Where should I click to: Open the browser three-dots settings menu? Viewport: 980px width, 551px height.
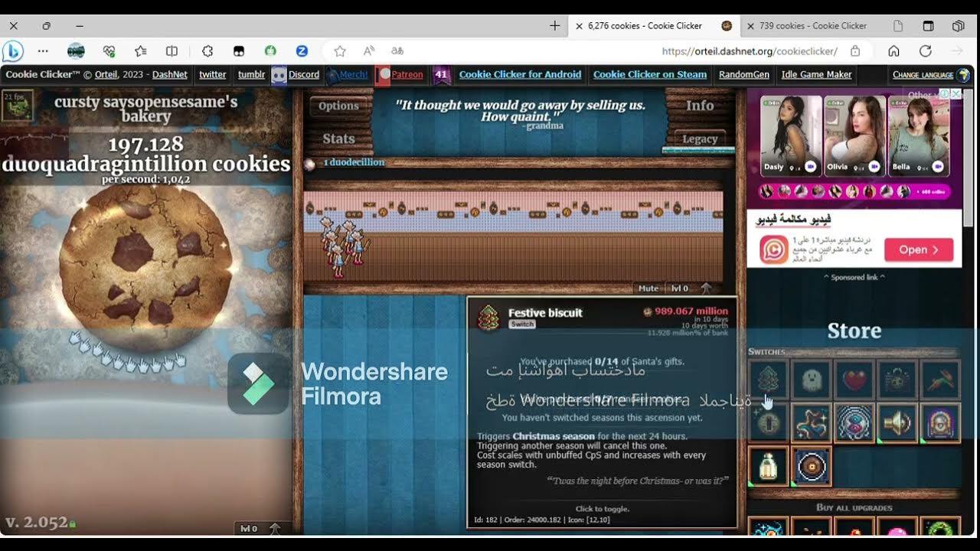point(43,51)
